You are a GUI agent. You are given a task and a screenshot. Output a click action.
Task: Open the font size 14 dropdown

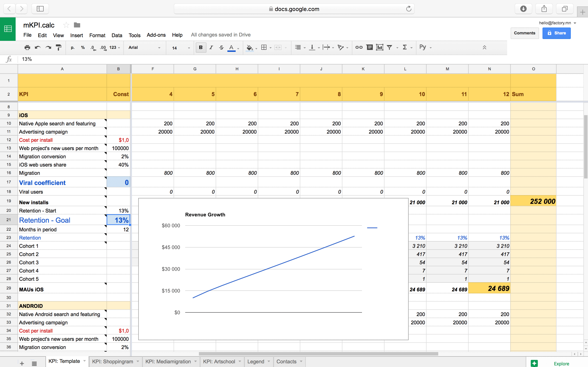tap(181, 48)
